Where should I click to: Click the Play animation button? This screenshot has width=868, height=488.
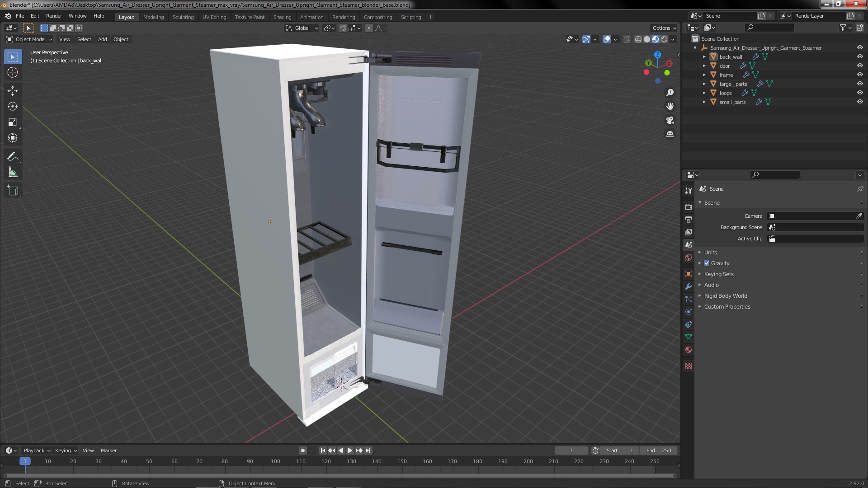click(x=349, y=450)
